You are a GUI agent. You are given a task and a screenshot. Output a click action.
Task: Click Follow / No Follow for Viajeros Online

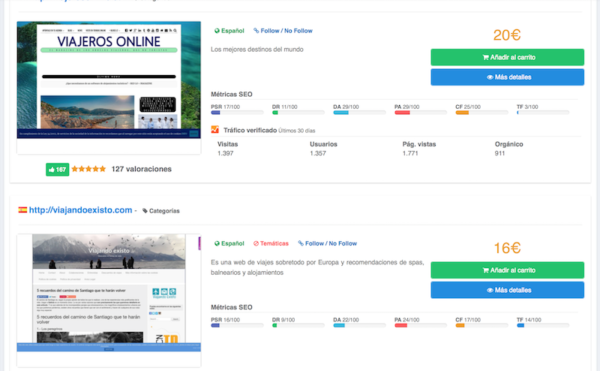point(283,31)
